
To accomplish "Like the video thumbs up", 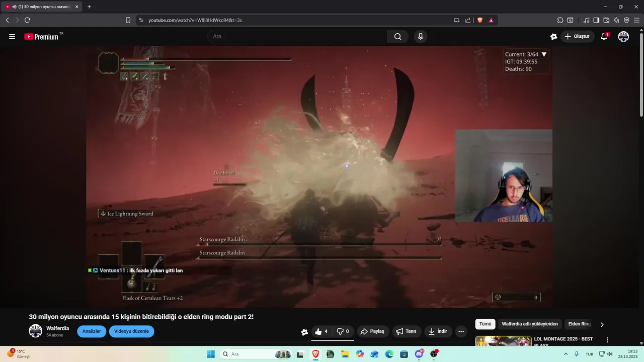I will click(x=321, y=331).
